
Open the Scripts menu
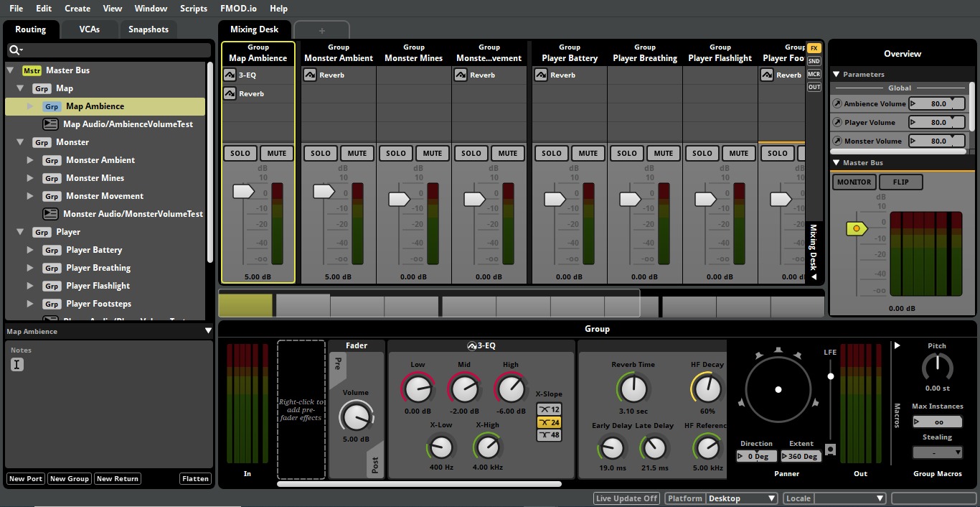pos(193,8)
